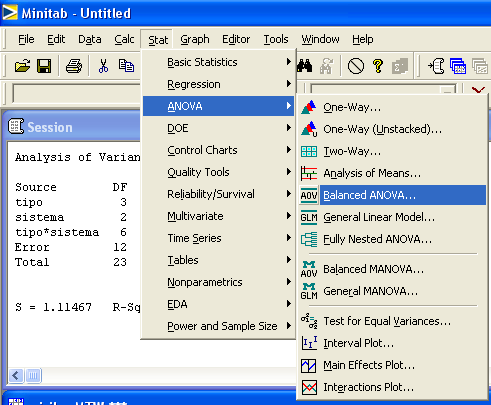
Task: Open General Linear Model dialog
Action: tap(392, 217)
